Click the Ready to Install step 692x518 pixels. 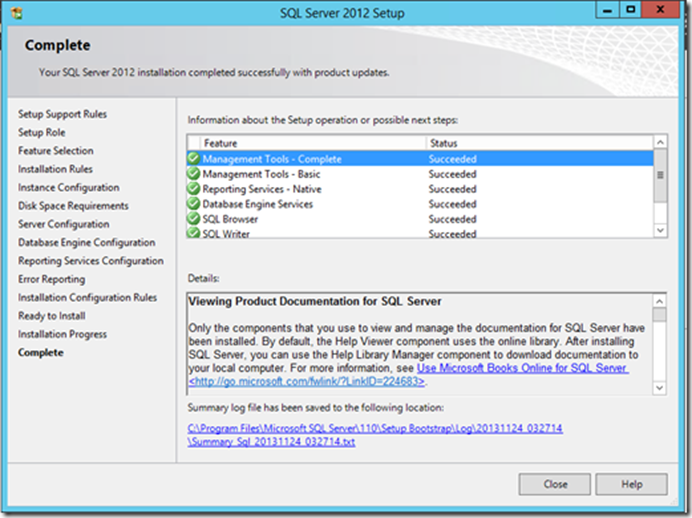52,316
